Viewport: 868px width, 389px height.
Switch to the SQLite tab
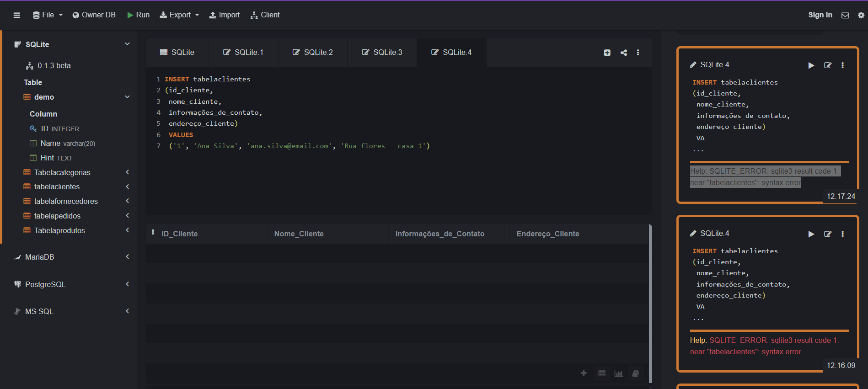point(177,53)
